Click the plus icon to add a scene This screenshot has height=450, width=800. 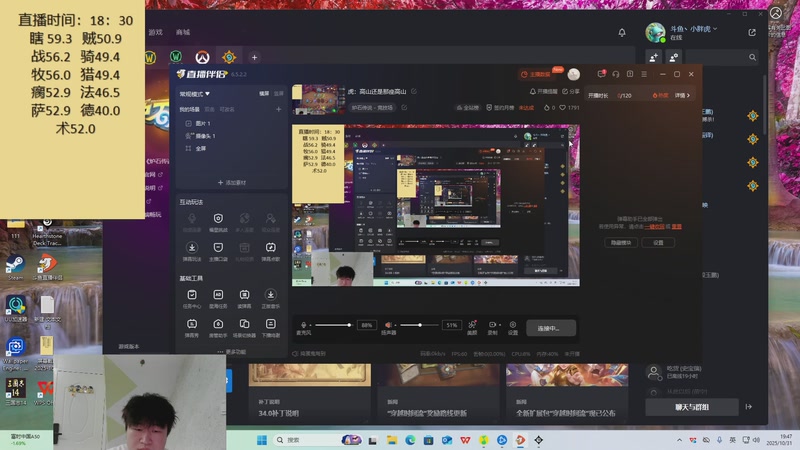[x=279, y=109]
